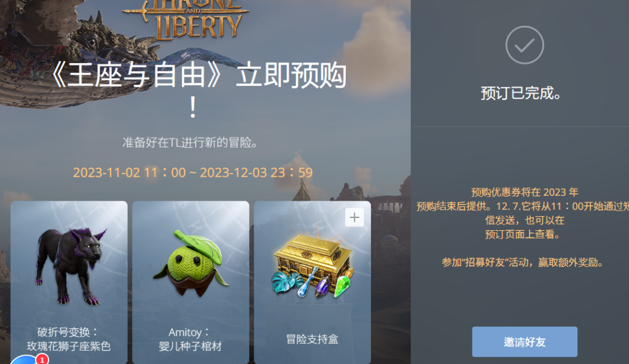Click the 冒险支持盒 card label
This screenshot has width=629, height=364.
(x=312, y=339)
